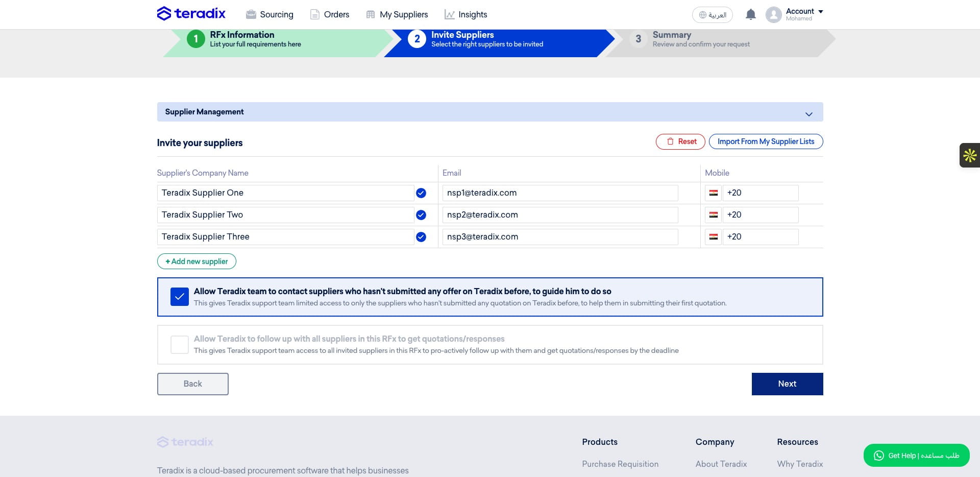Edit Teradix Supplier Two company name
980x477 pixels.
pyautogui.click(x=285, y=215)
